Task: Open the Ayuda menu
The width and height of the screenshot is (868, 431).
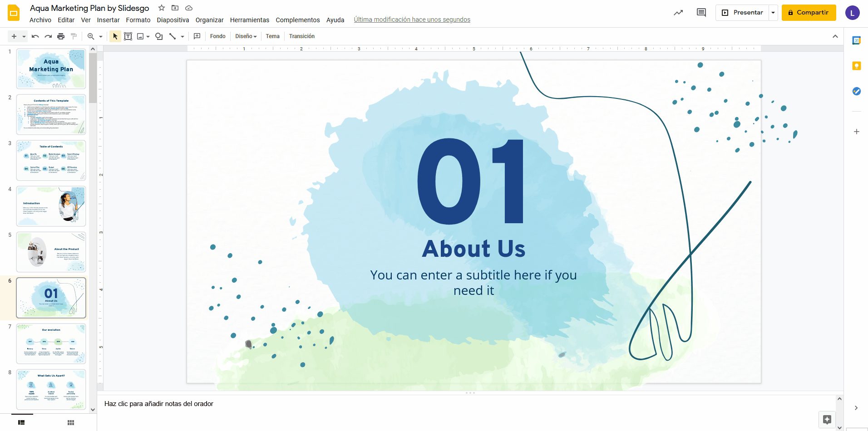Action: (335, 20)
